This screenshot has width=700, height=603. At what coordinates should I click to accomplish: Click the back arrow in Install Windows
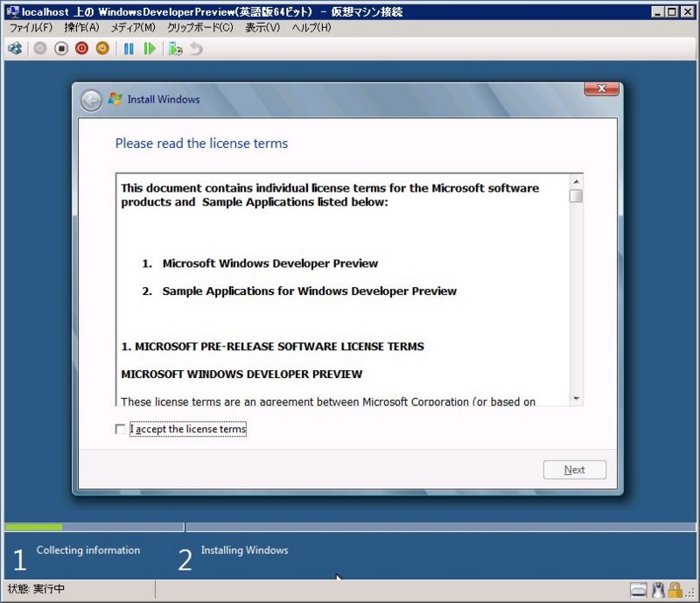(91, 101)
